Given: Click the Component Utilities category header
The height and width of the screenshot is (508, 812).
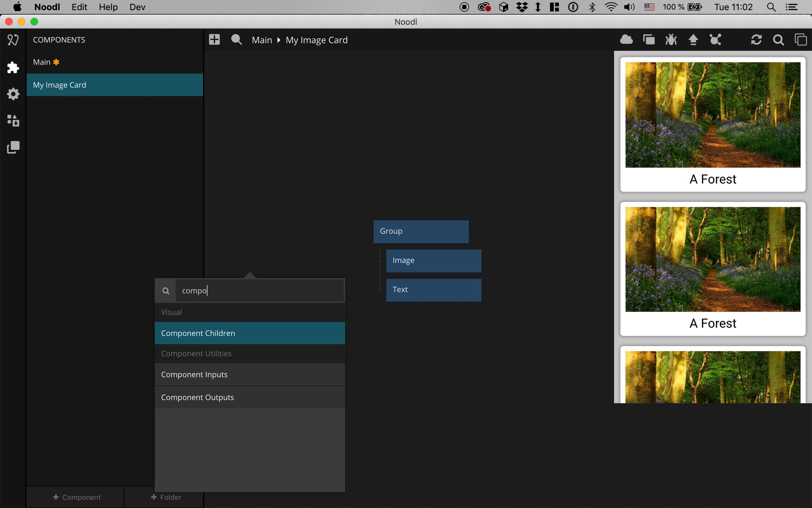Looking at the screenshot, I should (x=250, y=354).
